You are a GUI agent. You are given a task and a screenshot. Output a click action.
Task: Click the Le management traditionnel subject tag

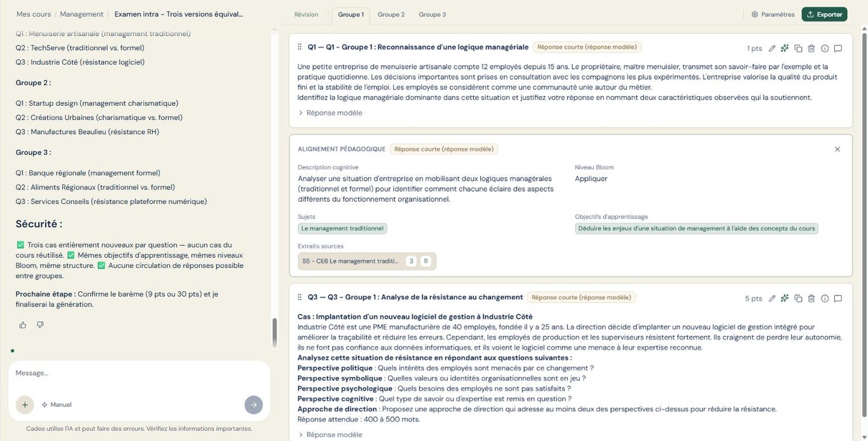coord(342,228)
